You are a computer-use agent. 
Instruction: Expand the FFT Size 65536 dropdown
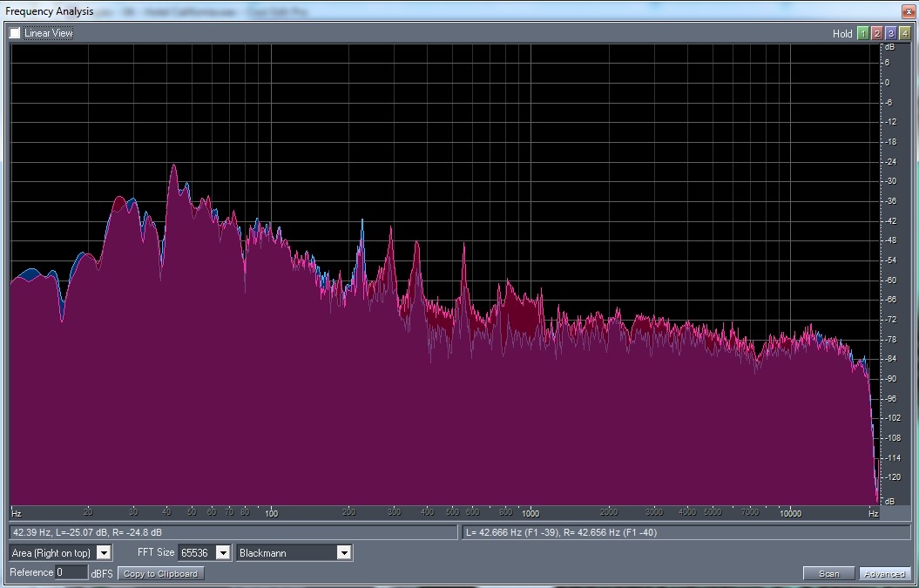[205, 553]
